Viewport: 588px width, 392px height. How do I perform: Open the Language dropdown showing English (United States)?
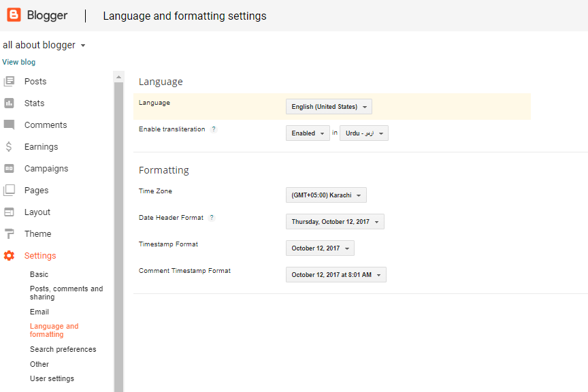[x=329, y=107]
